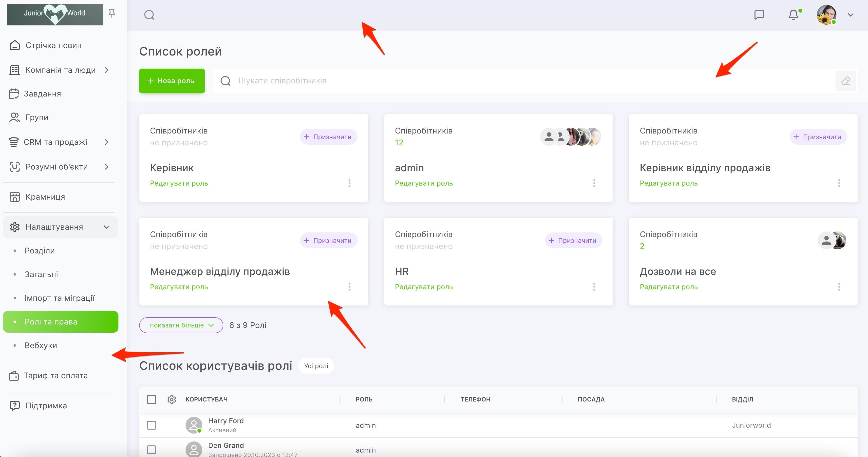Open three-dot menu on admin role card

point(594,183)
